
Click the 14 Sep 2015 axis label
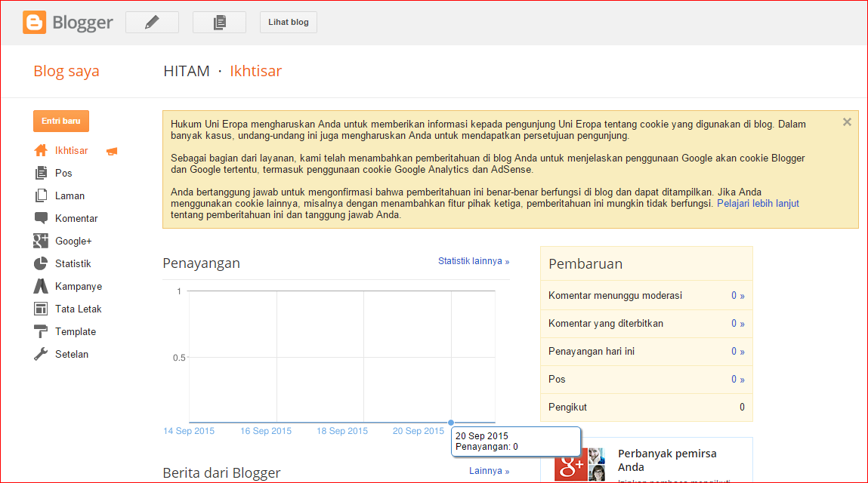coord(189,431)
